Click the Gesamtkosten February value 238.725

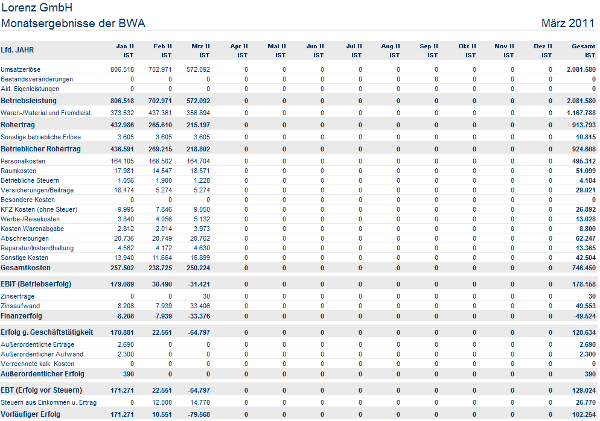(x=160, y=268)
